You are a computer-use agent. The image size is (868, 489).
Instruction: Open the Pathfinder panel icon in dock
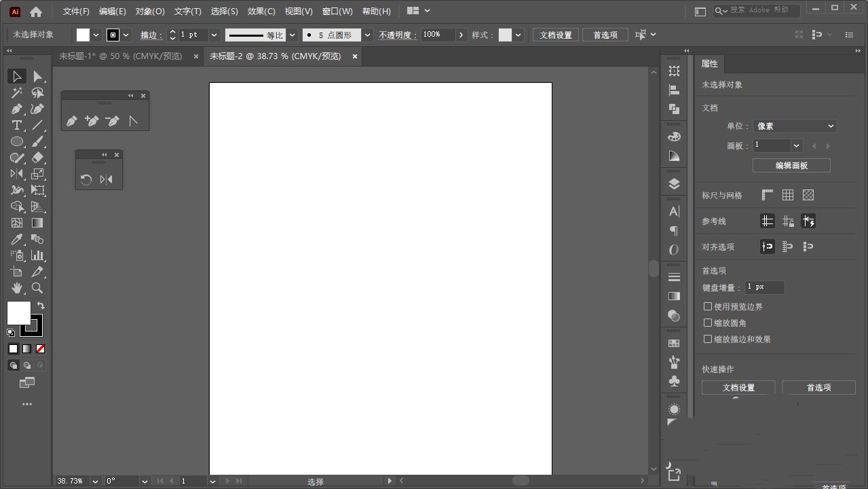tap(674, 109)
